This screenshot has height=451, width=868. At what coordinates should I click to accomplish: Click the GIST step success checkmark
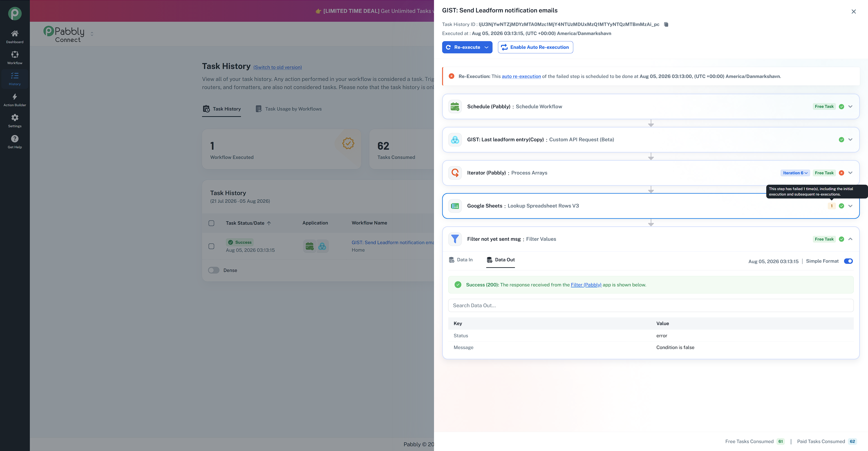pos(841,139)
